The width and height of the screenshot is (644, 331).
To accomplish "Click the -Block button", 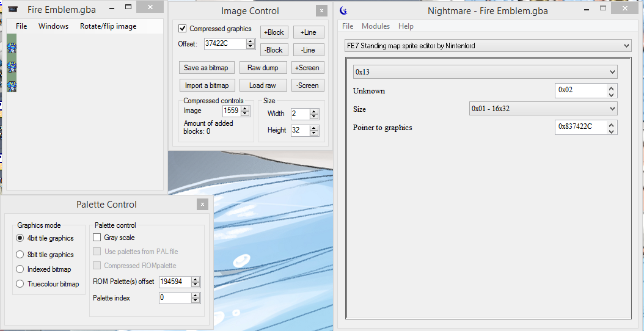I will tap(274, 50).
